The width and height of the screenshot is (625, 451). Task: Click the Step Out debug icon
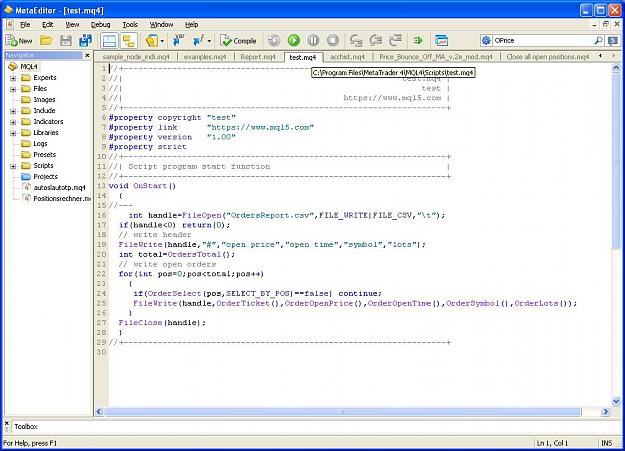395,40
